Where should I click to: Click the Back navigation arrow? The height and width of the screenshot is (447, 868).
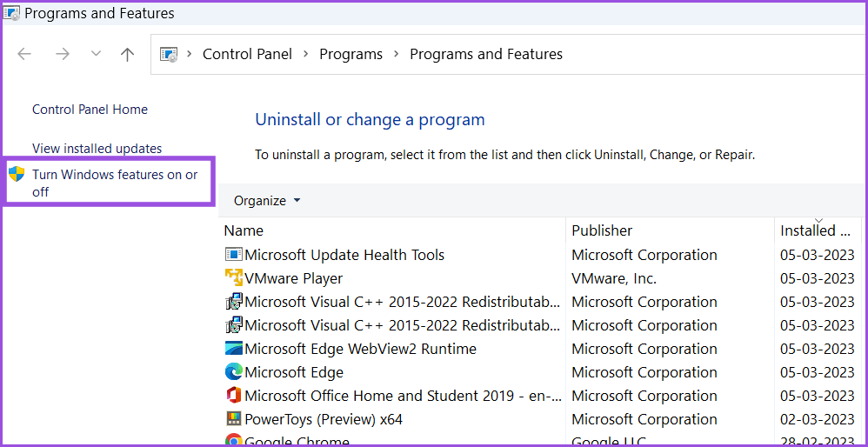click(x=24, y=54)
